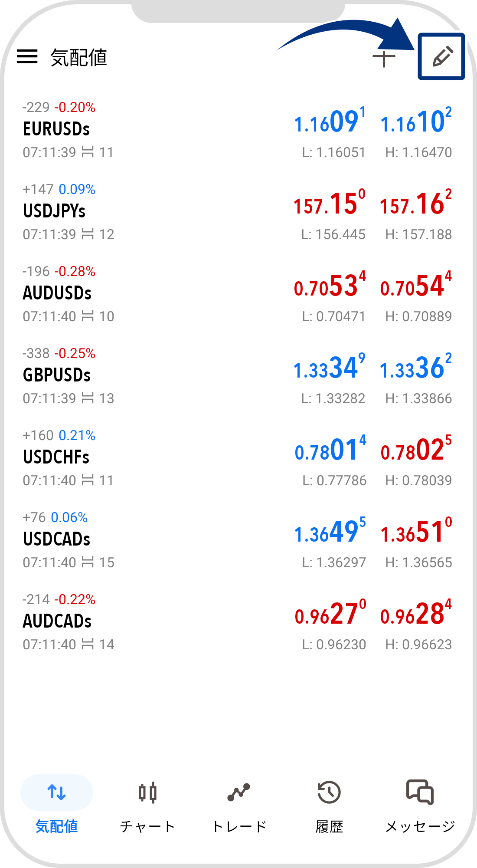Tap the pencil edit icon
This screenshot has width=477, height=868.
point(442,57)
